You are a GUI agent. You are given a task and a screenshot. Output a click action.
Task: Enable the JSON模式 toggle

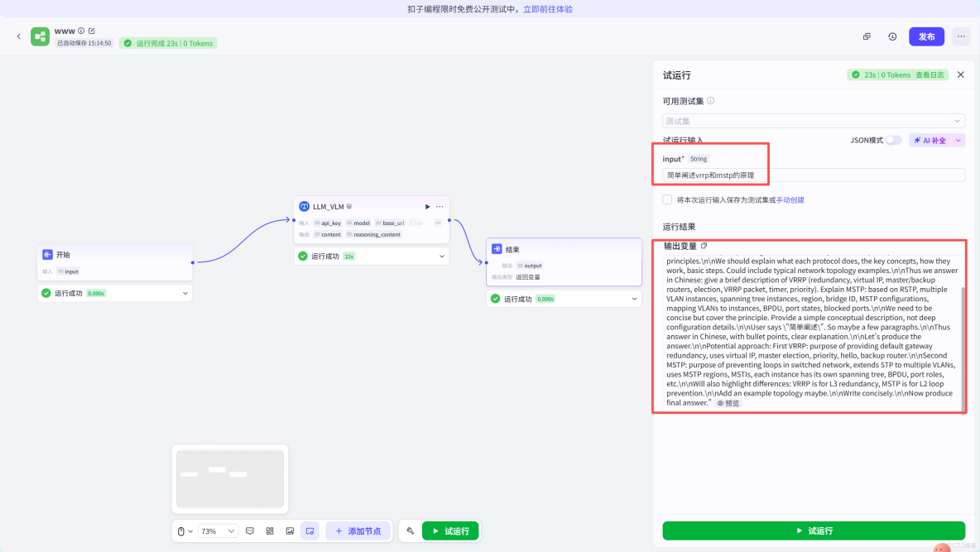[x=893, y=140]
